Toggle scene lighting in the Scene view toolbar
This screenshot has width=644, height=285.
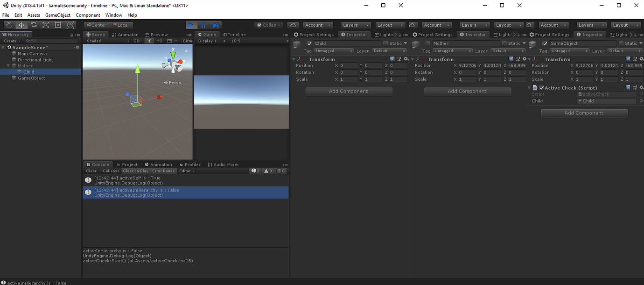(x=148, y=41)
